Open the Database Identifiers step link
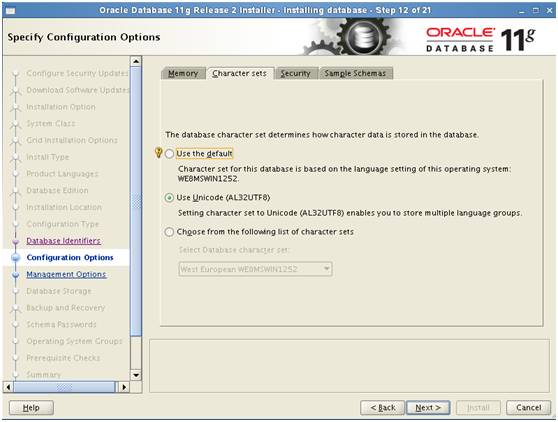The width and height of the screenshot is (558, 422). point(63,241)
